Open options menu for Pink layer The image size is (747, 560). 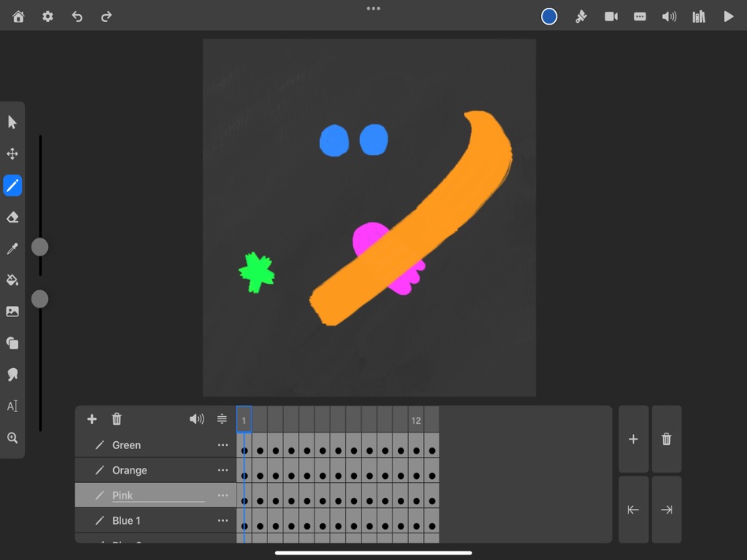(x=223, y=496)
